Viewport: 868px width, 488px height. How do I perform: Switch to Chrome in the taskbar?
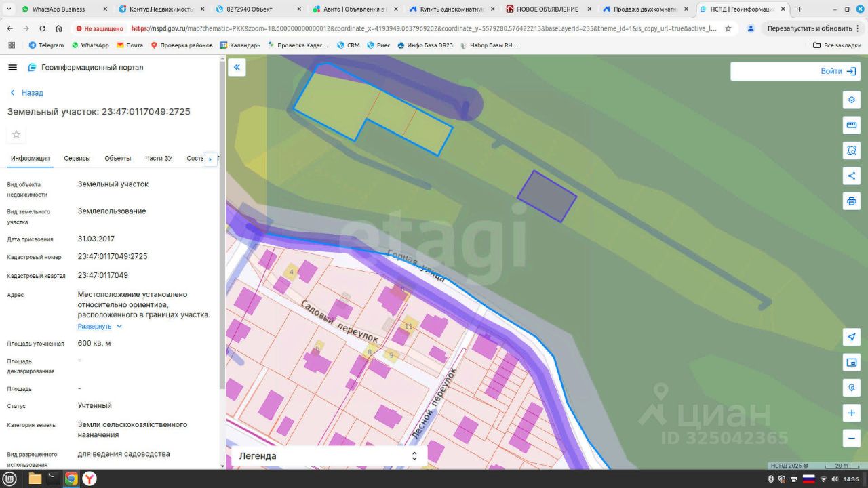pos(71,479)
